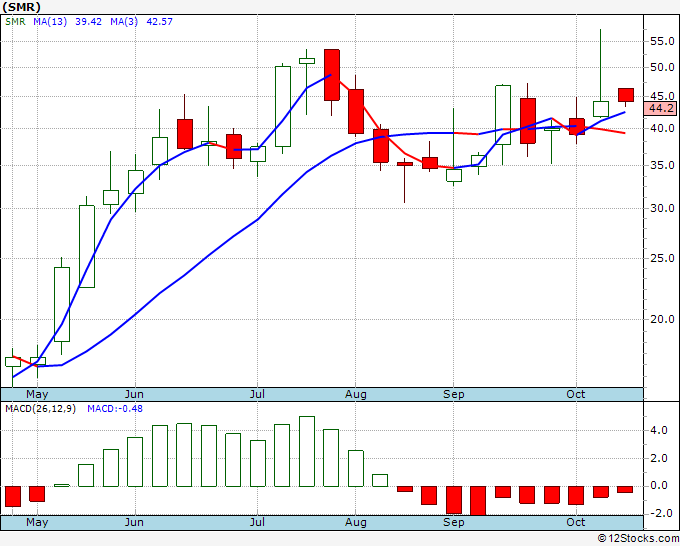680x546 pixels.
Task: Click the MACD:-0.48 value label
Action: (x=115, y=409)
